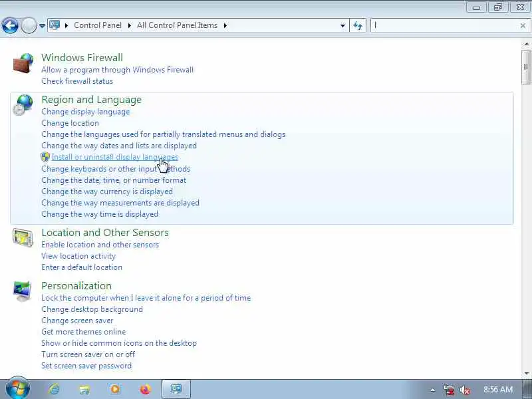Click the network status tray icon
Screen dimensions: 532x399
point(449,390)
